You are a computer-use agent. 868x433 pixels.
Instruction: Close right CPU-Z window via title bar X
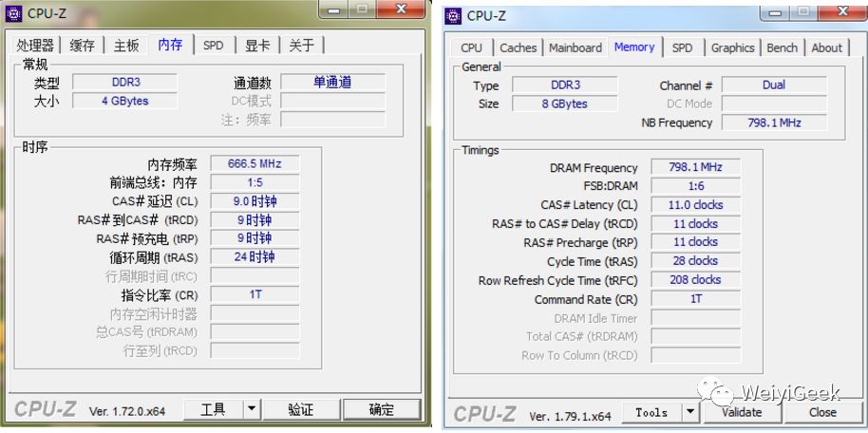[x=842, y=11]
